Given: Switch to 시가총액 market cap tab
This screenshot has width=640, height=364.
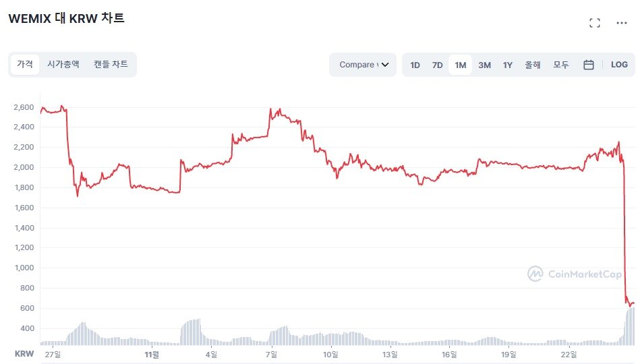Looking at the screenshot, I should tap(63, 65).
